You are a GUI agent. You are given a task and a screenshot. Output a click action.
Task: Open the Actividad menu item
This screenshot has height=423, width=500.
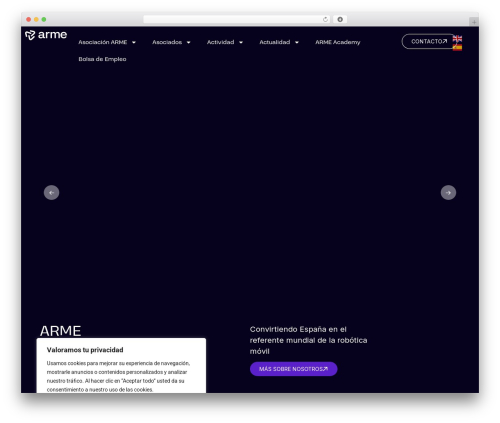point(220,42)
